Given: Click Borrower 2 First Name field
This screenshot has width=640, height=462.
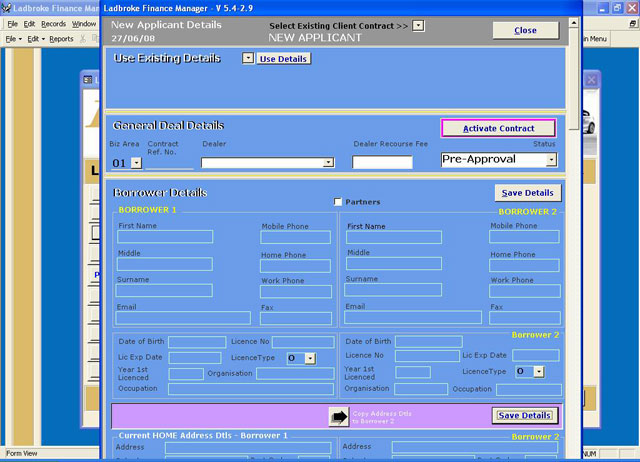Looking at the screenshot, I should pos(394,237).
